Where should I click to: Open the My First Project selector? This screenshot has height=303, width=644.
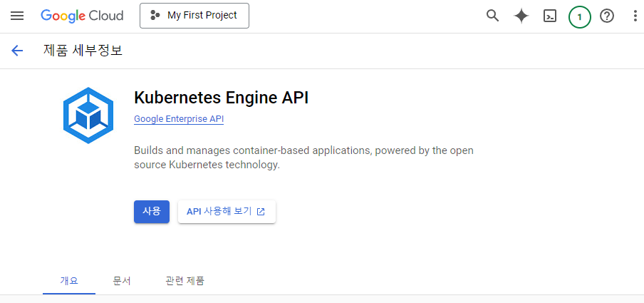click(194, 16)
